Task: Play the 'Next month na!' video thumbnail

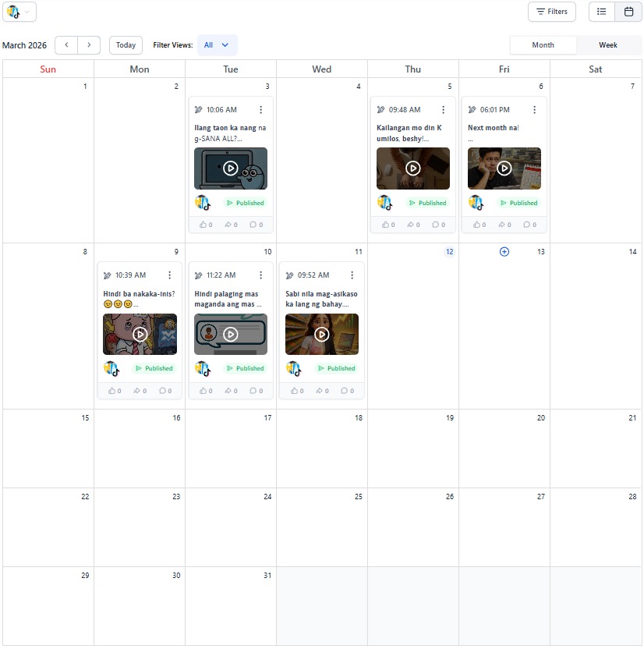Action: (504, 168)
